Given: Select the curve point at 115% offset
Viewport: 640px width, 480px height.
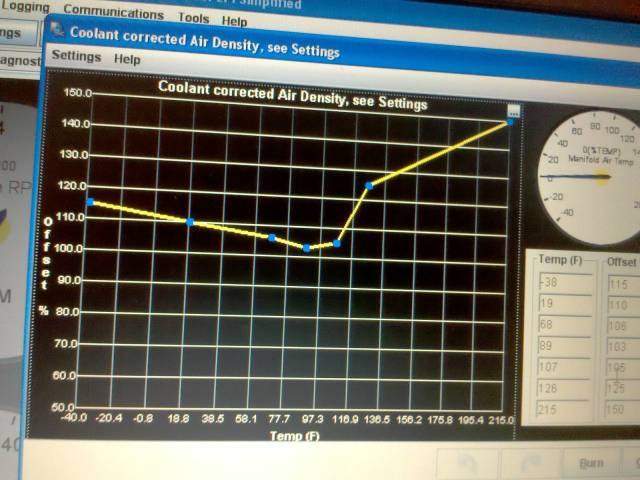Looking at the screenshot, I should [x=90, y=202].
